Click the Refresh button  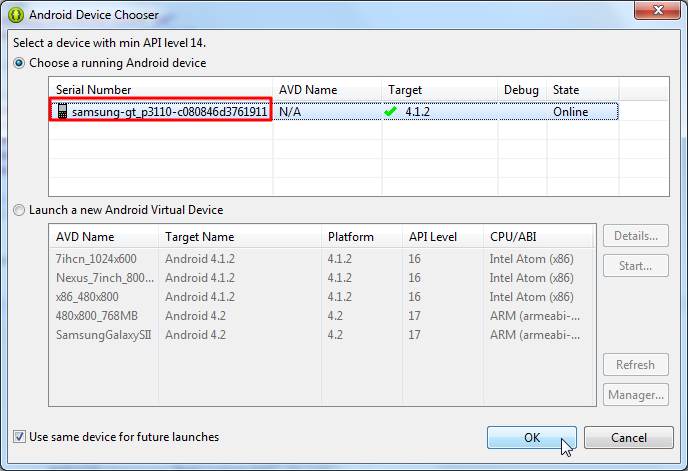coord(636,365)
